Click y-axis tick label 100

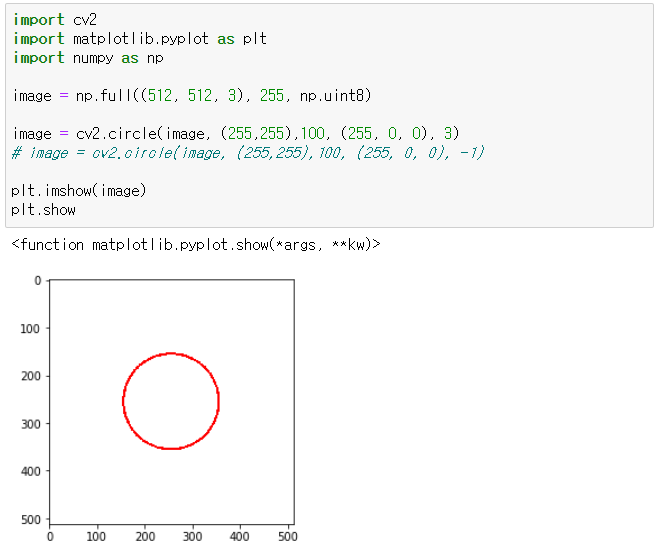click(x=30, y=329)
